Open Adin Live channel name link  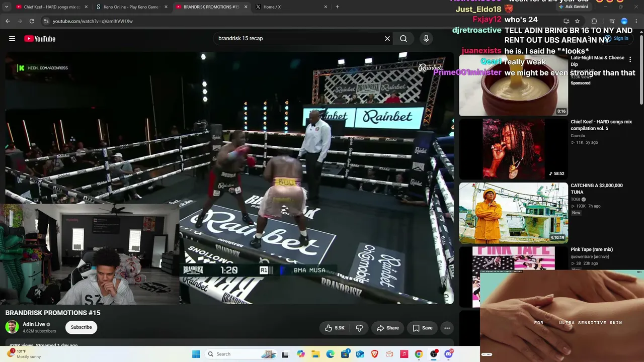(x=34, y=324)
